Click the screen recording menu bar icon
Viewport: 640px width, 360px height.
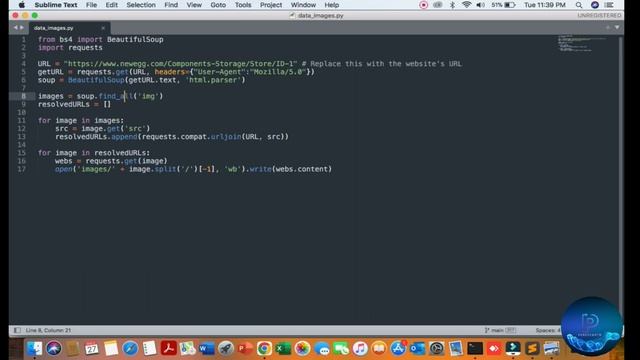click(423, 5)
